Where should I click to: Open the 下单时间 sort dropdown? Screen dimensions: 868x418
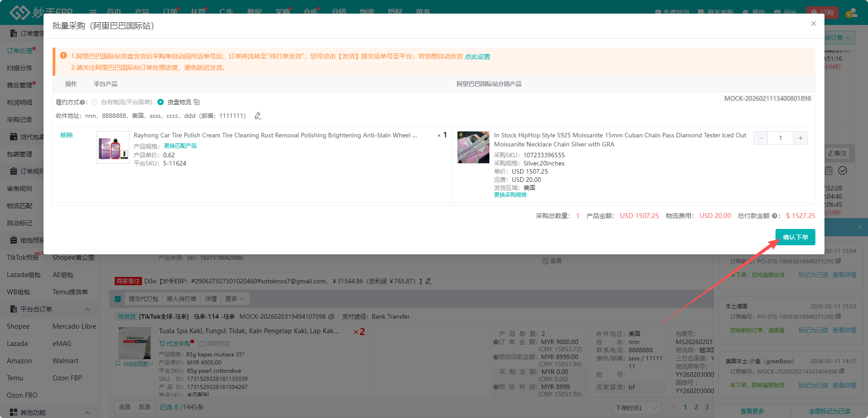[636, 408]
